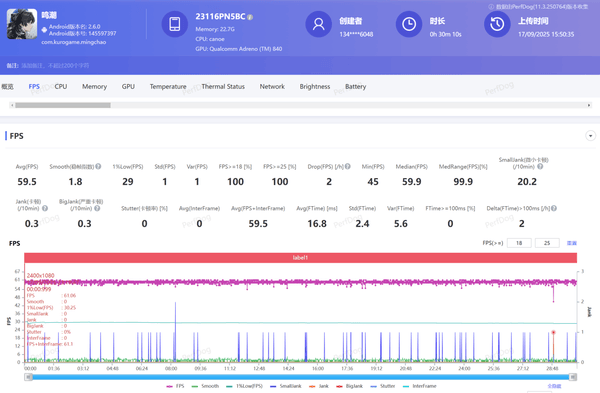Click info icon beside device model 23116PN5BC
This screenshot has width=600, height=393.
pos(250,17)
